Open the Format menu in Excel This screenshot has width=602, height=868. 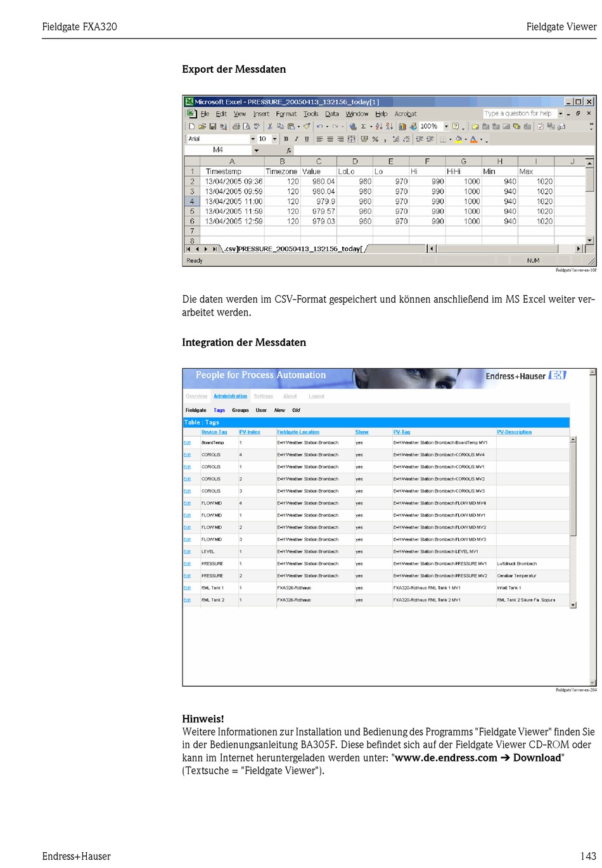tap(286, 114)
